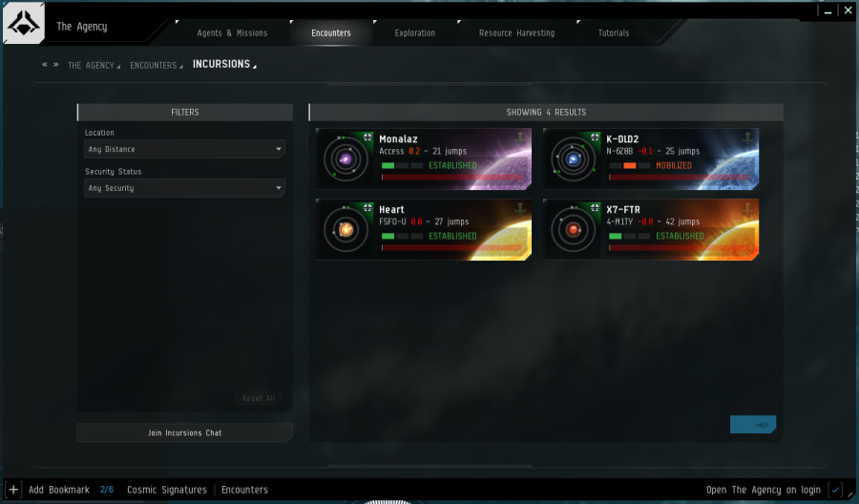Switch to the Tutorials tab
The image size is (859, 504).
(x=614, y=32)
